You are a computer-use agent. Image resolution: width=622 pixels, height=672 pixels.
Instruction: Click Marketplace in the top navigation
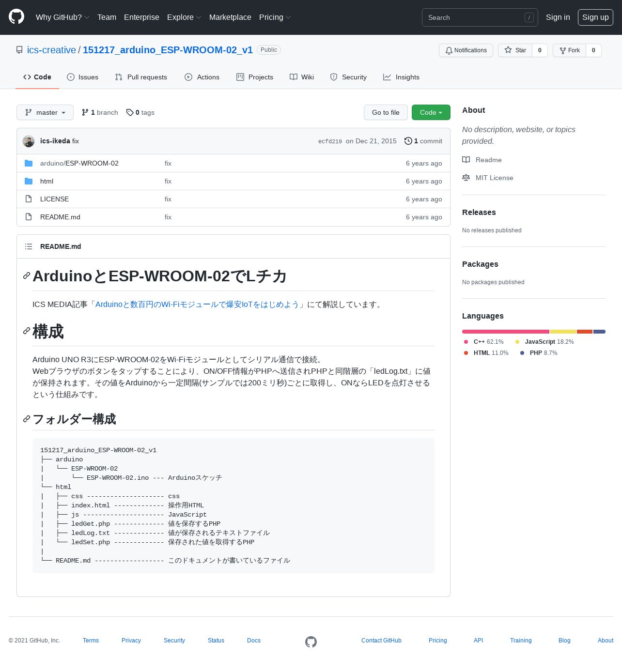[230, 17]
